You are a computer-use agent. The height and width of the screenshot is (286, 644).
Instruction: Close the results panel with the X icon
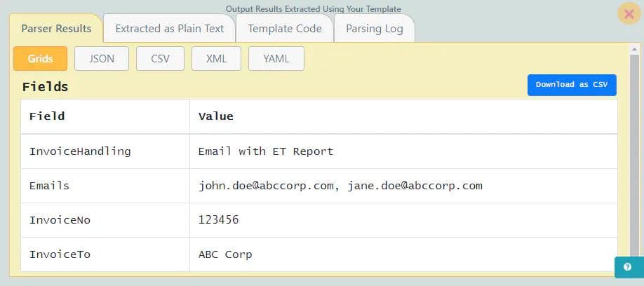(629, 14)
